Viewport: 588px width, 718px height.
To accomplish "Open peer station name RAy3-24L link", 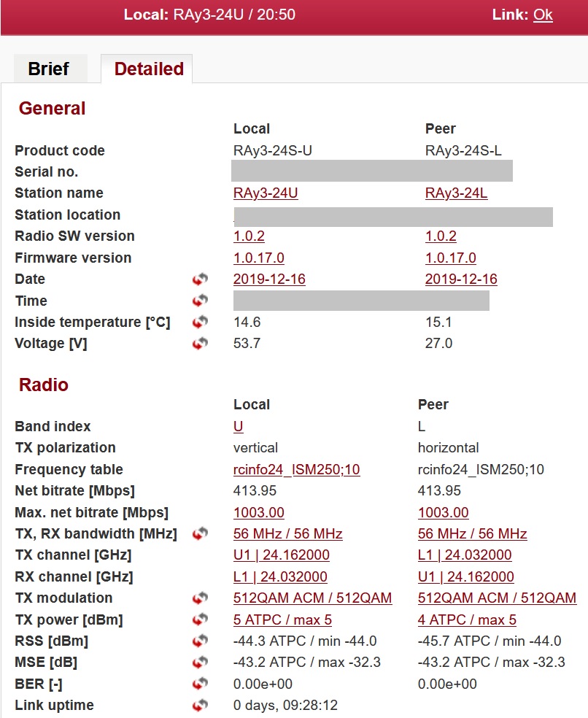I will 456,193.
